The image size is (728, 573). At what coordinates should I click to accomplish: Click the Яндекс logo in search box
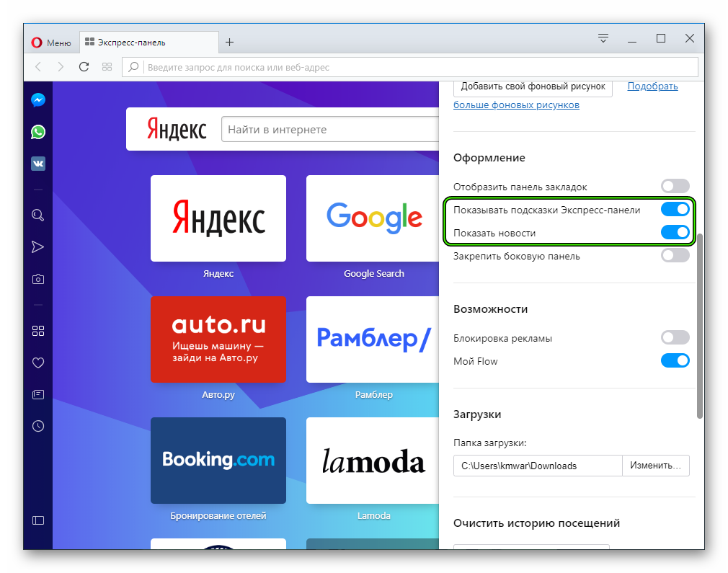coord(177,129)
